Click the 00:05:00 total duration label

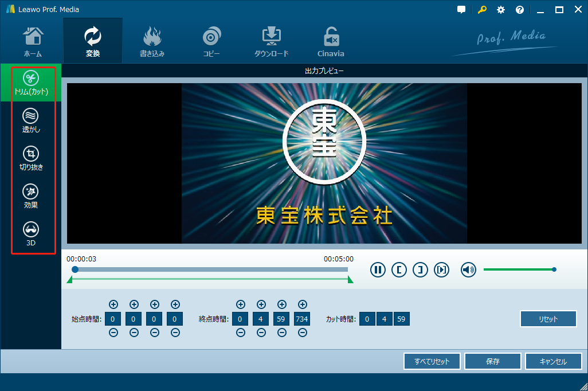339,259
